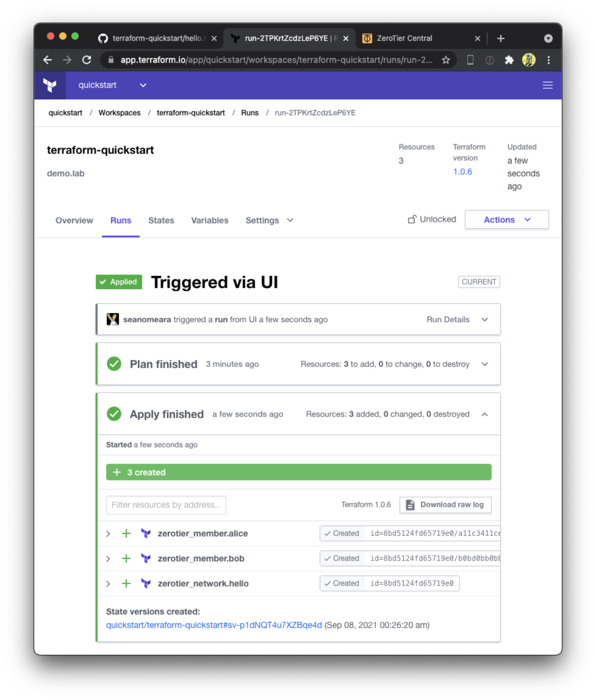The image size is (596, 700).
Task: Open the browser extensions puzzle icon
Action: (509, 60)
